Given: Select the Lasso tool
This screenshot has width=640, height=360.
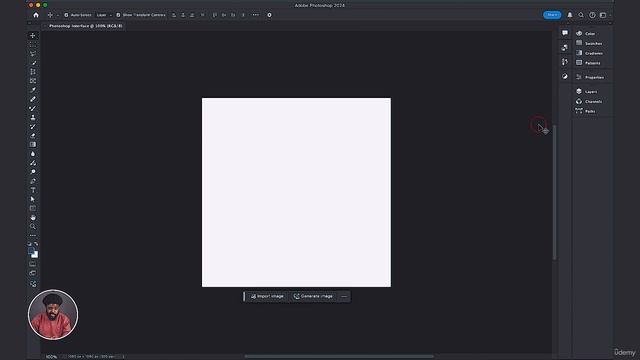Looking at the screenshot, I should click(x=33, y=53).
